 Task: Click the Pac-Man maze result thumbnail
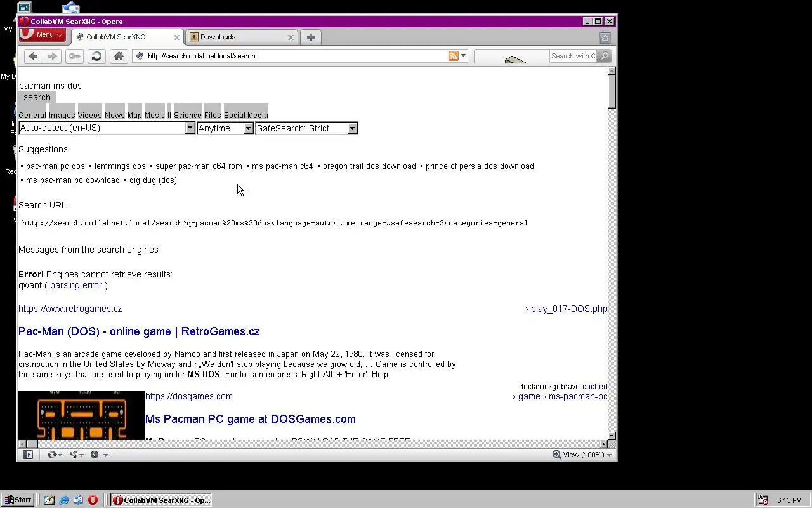[x=82, y=415]
